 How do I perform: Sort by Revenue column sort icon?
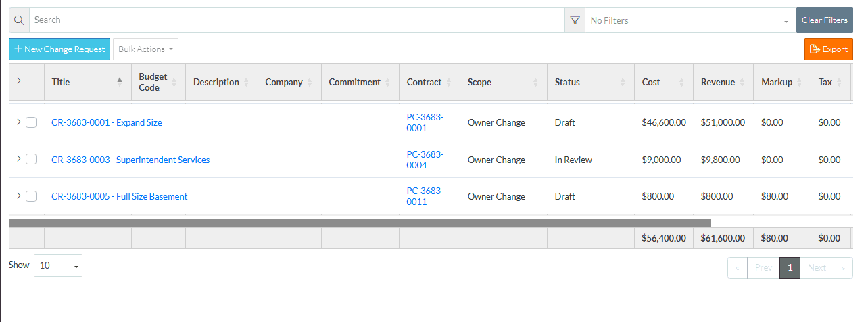tap(742, 82)
